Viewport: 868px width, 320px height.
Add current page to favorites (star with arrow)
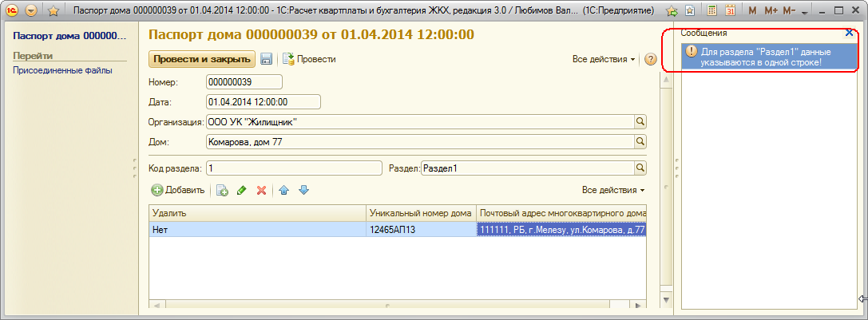tap(672, 10)
